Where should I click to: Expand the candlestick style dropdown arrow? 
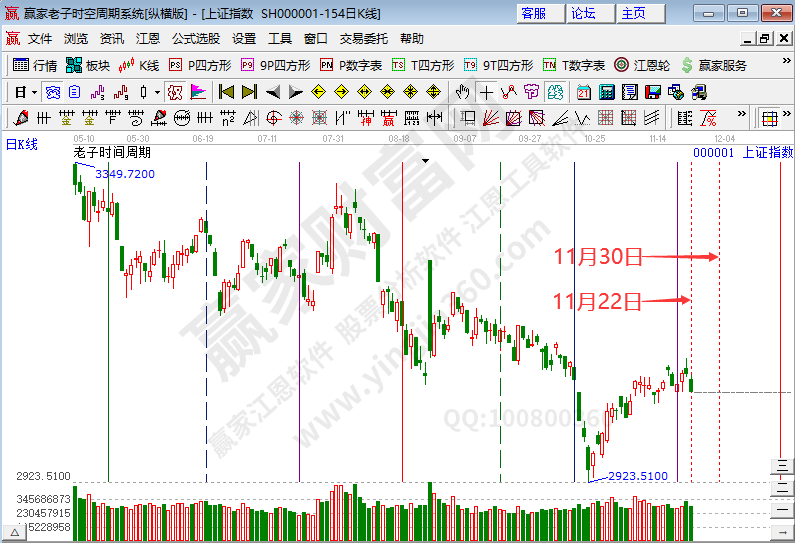coord(156,92)
